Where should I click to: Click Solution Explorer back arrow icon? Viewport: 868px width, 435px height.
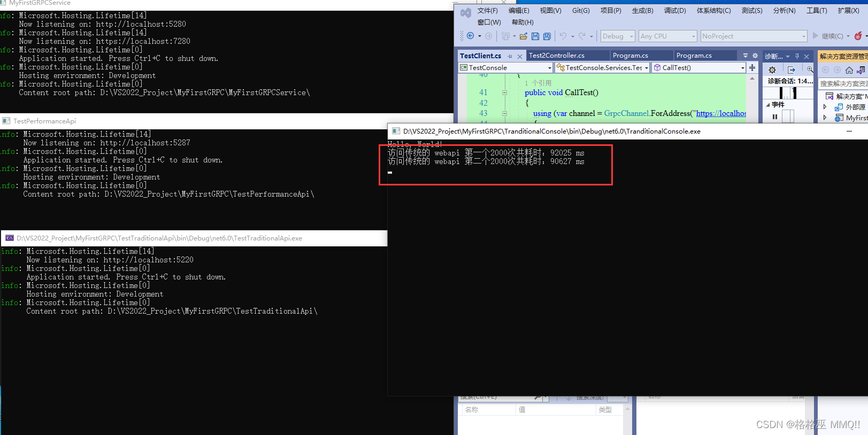click(825, 70)
